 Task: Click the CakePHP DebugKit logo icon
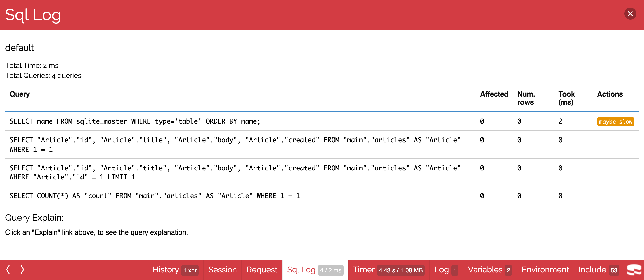(x=634, y=270)
